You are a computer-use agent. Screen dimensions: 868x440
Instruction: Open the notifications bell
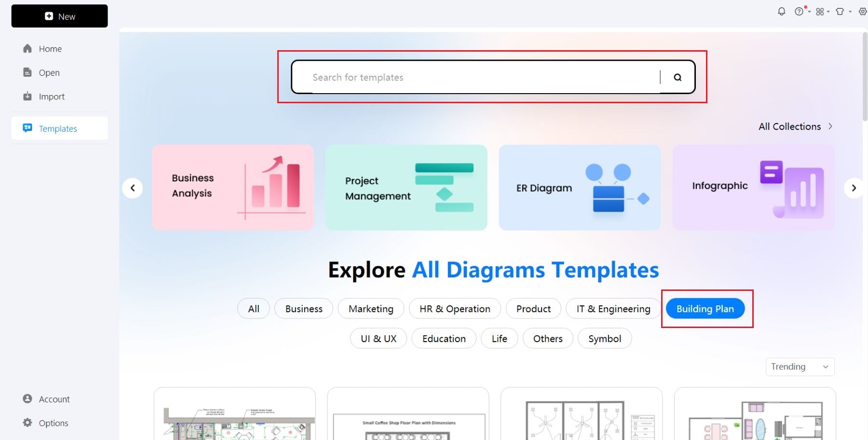782,12
